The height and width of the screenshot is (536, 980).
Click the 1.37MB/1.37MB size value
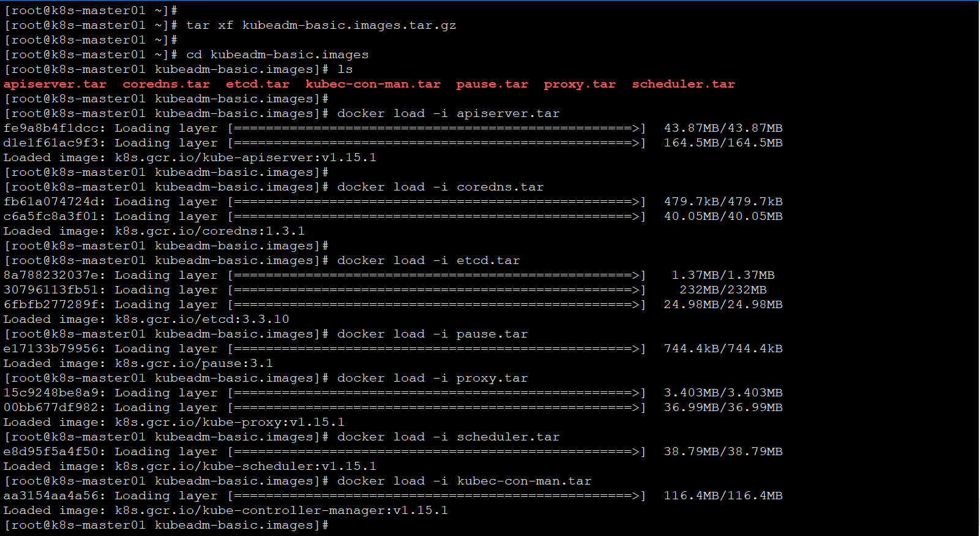724,275
